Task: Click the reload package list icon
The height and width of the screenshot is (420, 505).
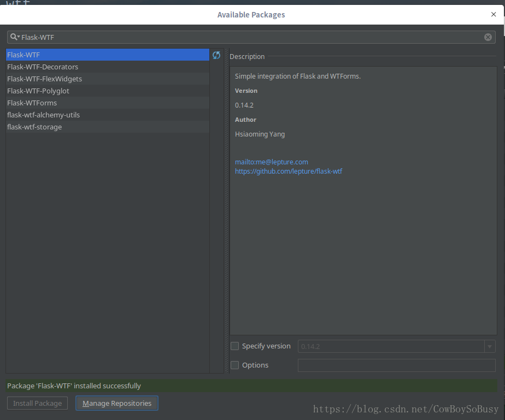Action: click(216, 55)
